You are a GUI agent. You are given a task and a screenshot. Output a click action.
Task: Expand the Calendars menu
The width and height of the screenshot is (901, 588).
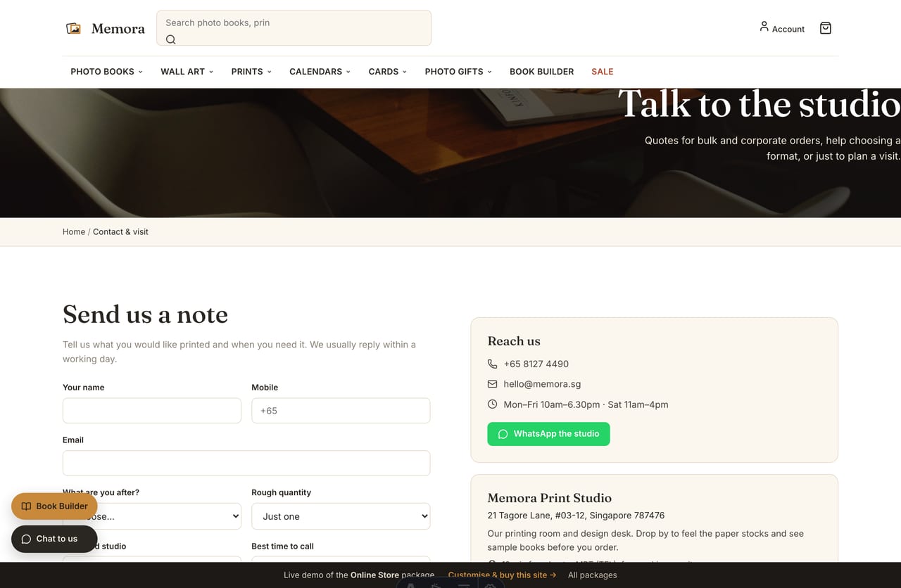pyautogui.click(x=320, y=72)
